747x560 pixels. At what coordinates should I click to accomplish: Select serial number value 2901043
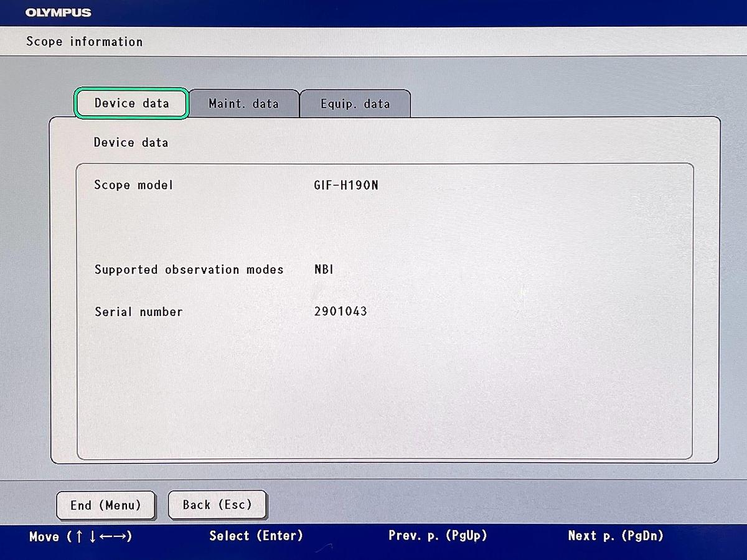click(341, 311)
